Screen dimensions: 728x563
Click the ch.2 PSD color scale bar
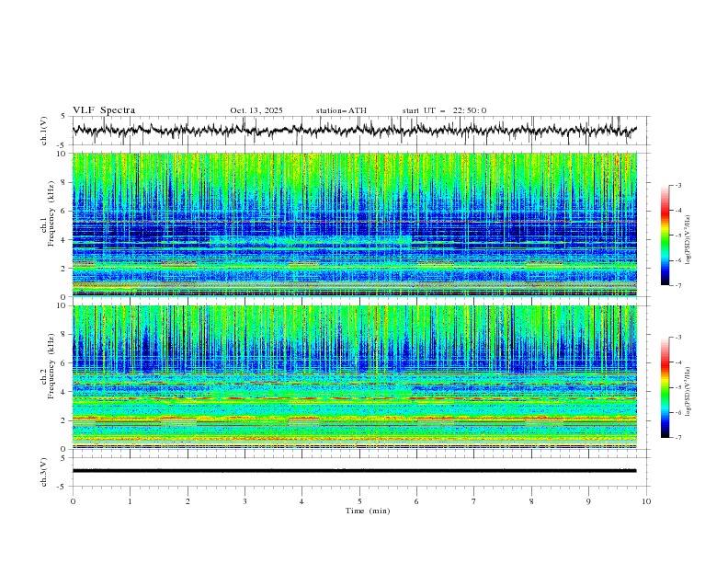[x=665, y=387]
